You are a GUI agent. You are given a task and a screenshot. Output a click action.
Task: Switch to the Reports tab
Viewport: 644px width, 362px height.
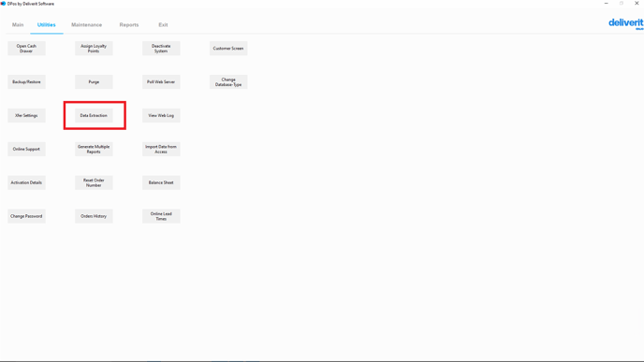point(129,25)
